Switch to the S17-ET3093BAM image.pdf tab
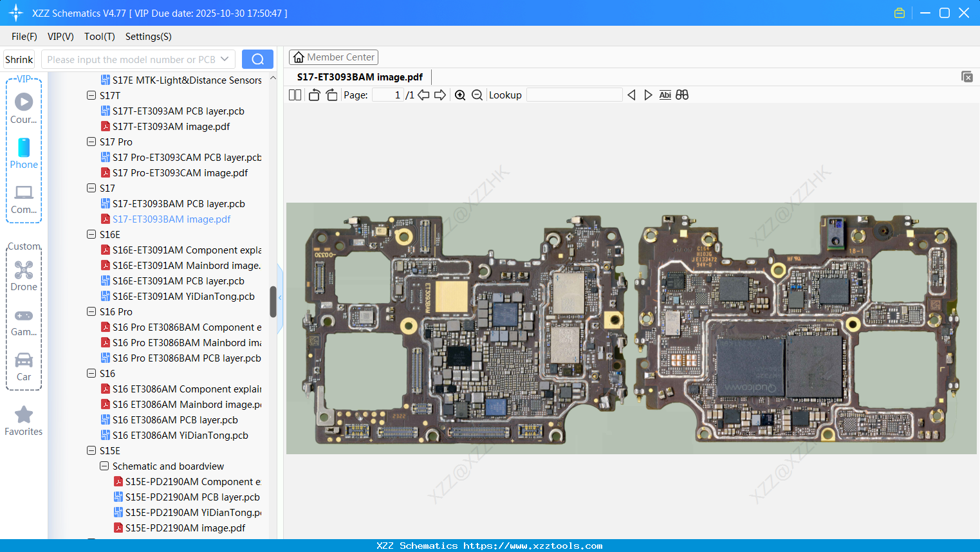The height and width of the screenshot is (552, 980). 358,77
